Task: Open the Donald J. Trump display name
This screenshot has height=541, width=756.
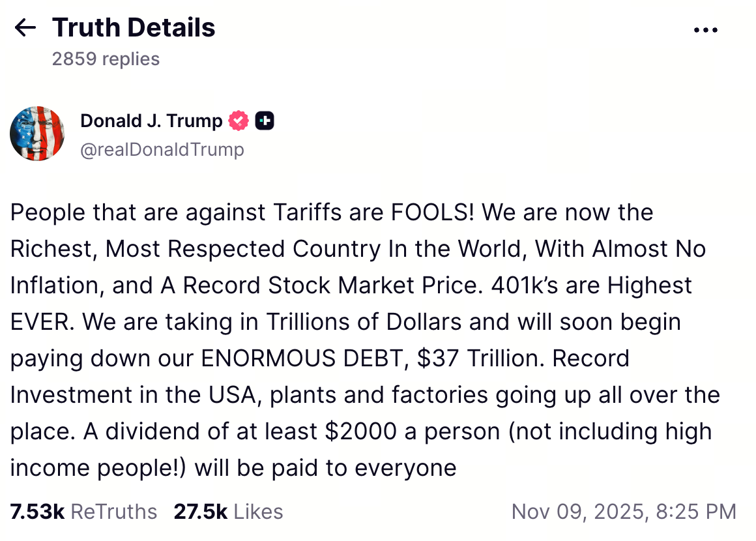Action: pos(151,121)
